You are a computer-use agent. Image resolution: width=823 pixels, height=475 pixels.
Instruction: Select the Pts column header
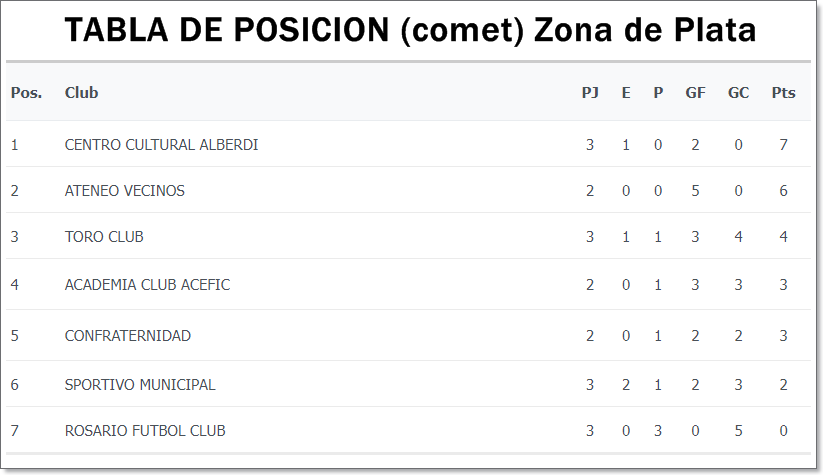783,93
